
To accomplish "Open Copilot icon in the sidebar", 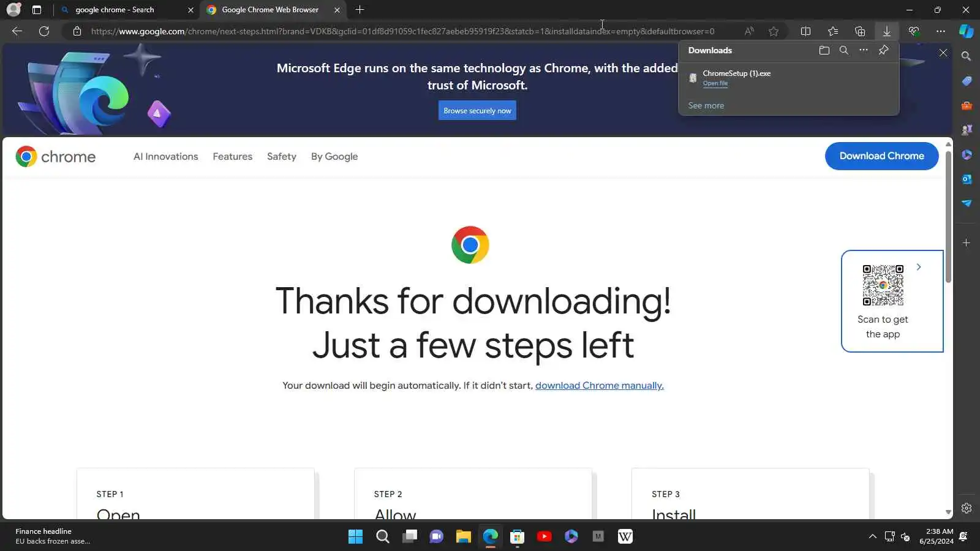I will point(967,31).
